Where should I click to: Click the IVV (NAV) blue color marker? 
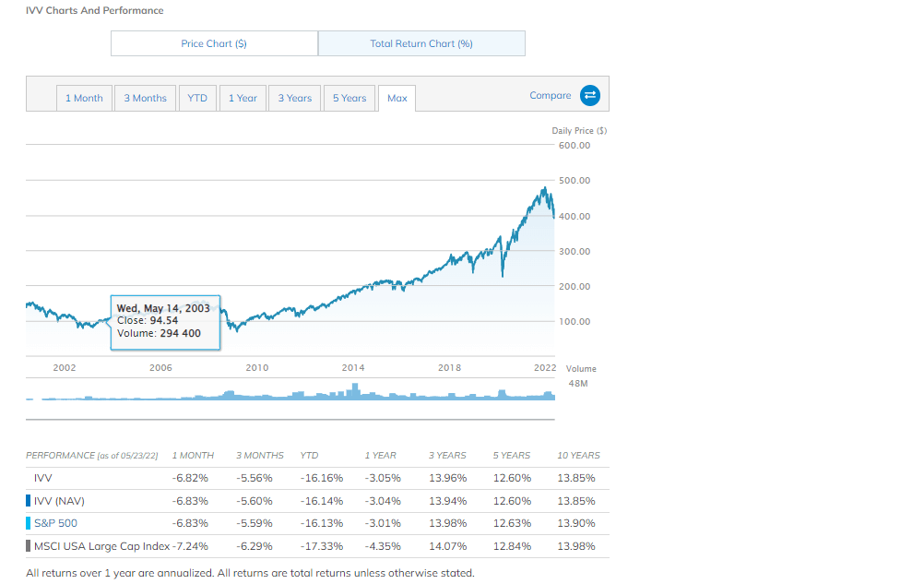coord(28,501)
